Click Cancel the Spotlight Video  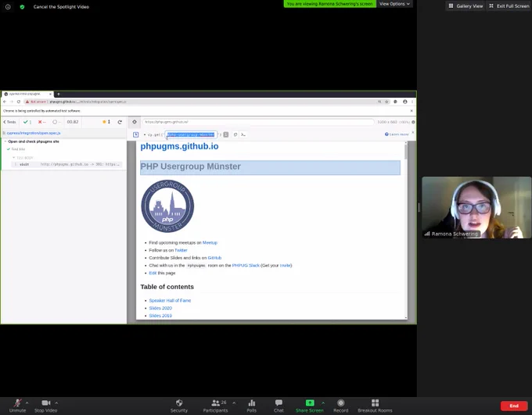tap(61, 6)
